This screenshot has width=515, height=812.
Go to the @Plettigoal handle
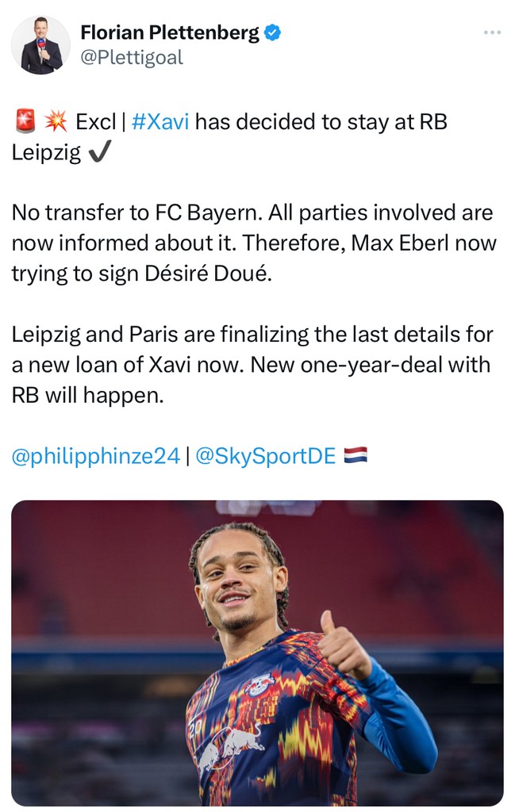click(x=132, y=58)
